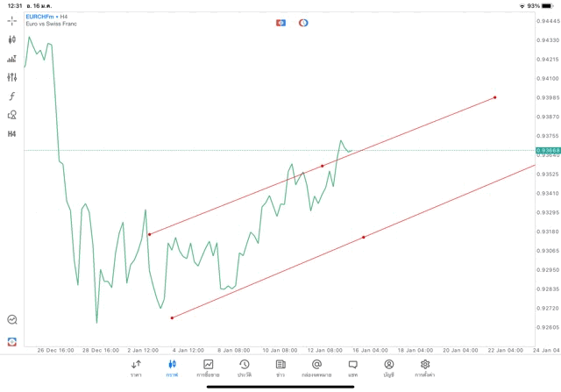Open the function objects icon
561x392 pixels.
coord(12,96)
